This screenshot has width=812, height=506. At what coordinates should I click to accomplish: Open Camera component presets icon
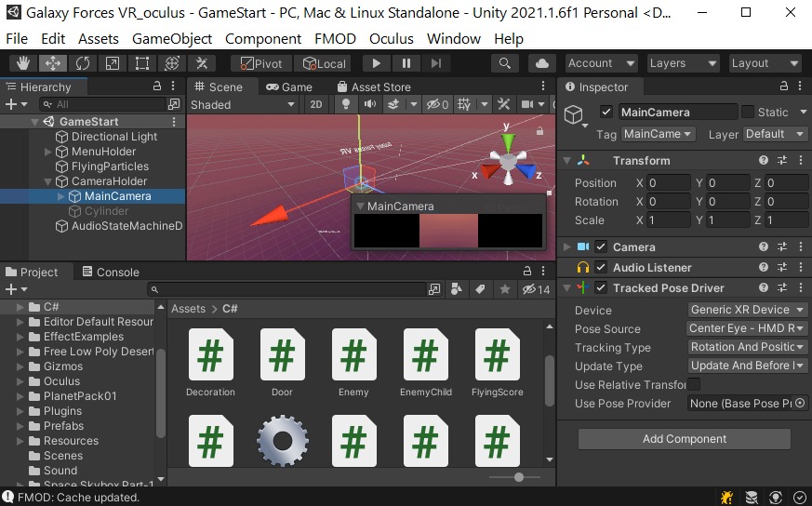click(x=782, y=247)
